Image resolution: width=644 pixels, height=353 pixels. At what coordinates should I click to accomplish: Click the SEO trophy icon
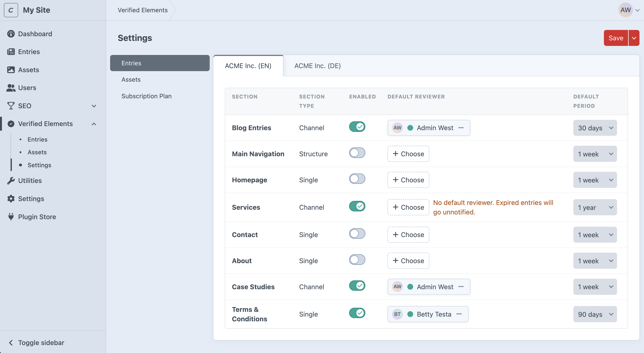click(11, 106)
